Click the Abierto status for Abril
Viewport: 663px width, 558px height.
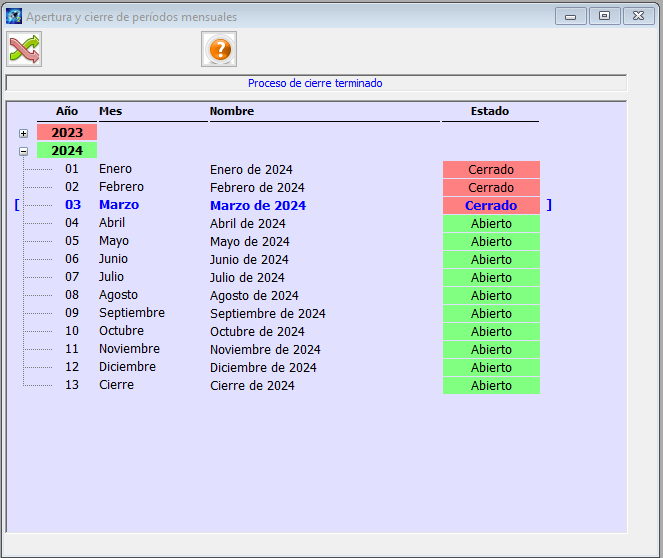pos(491,224)
